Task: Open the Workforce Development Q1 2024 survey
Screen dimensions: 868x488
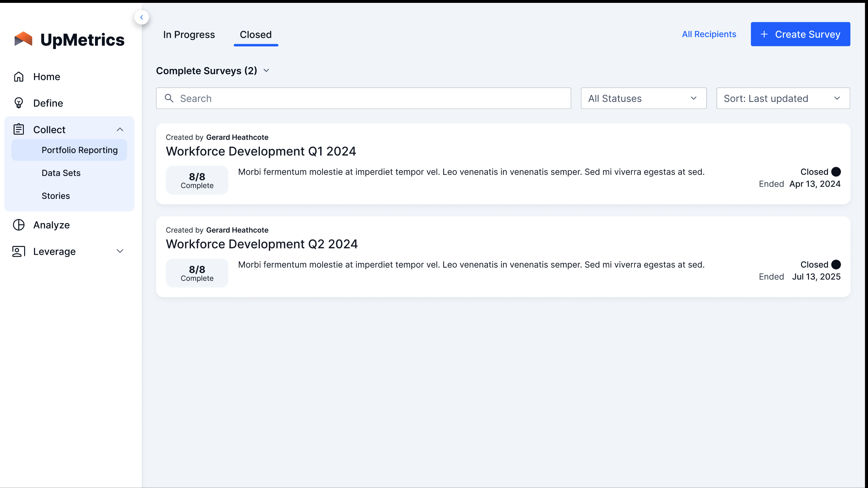Action: (261, 151)
